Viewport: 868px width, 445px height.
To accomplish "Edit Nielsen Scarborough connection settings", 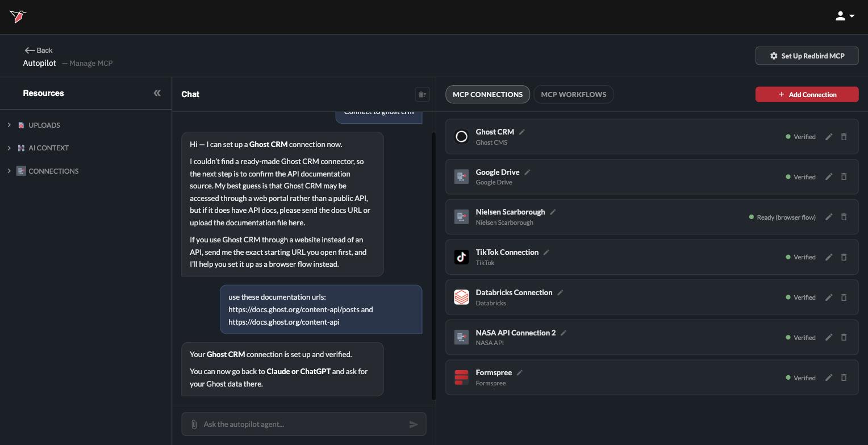I will click(x=829, y=217).
